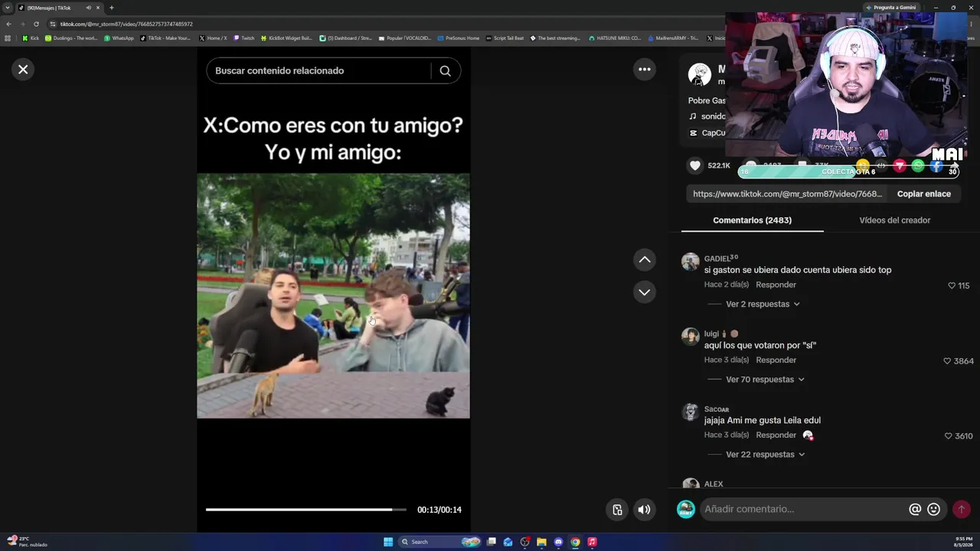Screen dimensions: 980x551
Task: Expand "Ver 70 respuestas" replies
Action: pyautogui.click(x=765, y=380)
